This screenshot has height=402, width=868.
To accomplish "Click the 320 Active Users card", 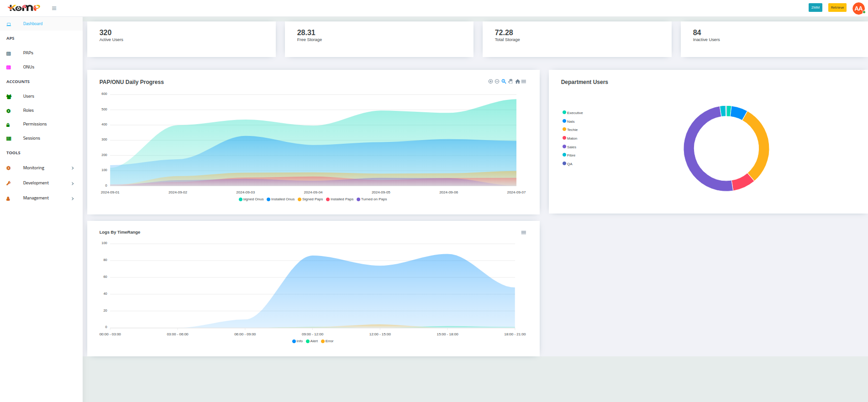I will (x=181, y=39).
